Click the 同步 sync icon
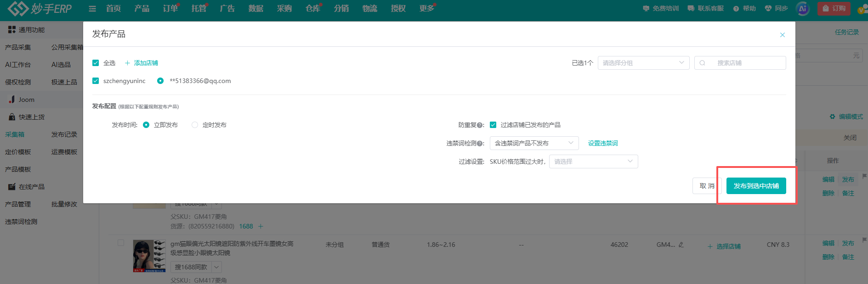This screenshot has height=284, width=868. 768,9
